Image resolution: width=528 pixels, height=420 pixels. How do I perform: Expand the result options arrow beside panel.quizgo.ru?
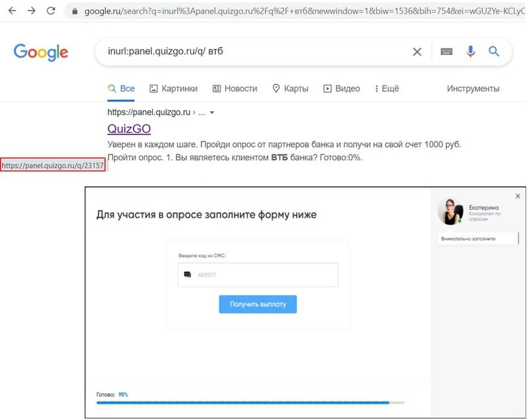tap(212, 113)
